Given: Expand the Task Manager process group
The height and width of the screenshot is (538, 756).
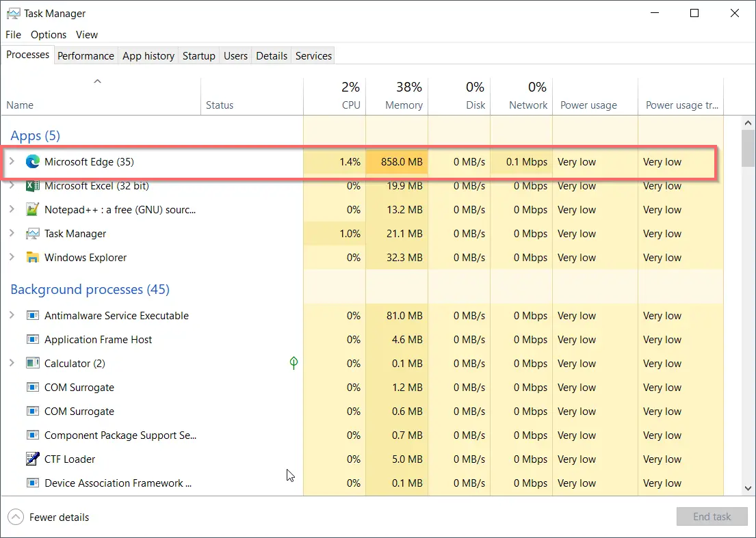Looking at the screenshot, I should coord(12,233).
